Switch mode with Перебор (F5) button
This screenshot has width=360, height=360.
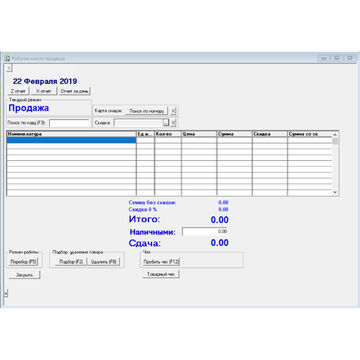tap(23, 262)
